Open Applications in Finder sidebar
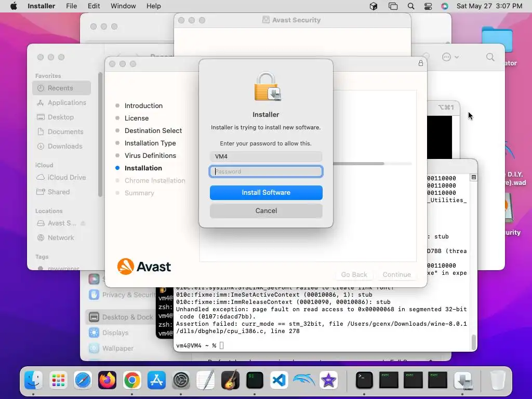The height and width of the screenshot is (399, 532). click(x=61, y=102)
